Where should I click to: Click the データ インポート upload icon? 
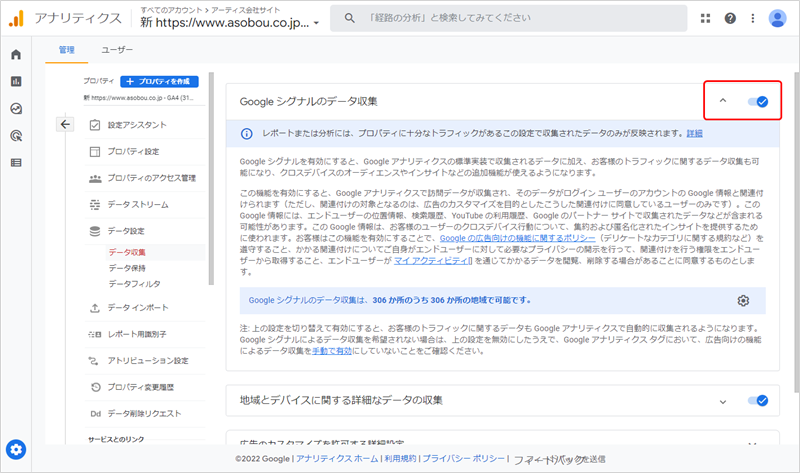click(95, 308)
